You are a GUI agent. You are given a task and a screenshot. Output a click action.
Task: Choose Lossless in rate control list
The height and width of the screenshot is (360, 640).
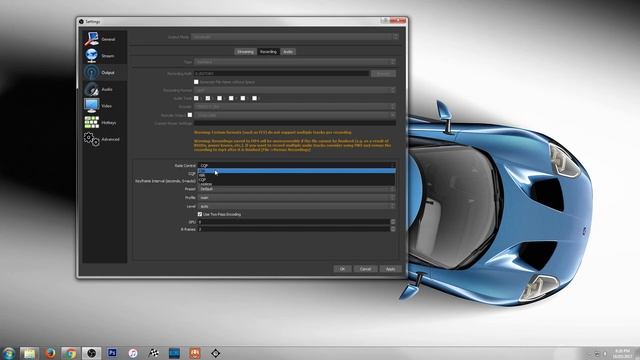tap(296, 184)
